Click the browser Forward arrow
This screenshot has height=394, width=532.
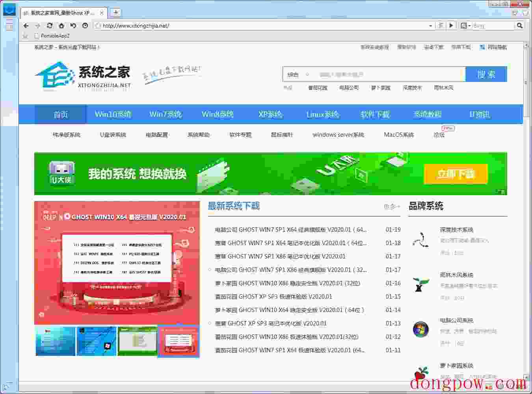pos(38,26)
